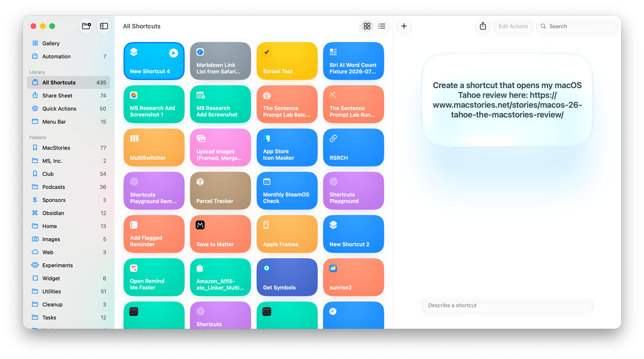644x359 pixels.
Task: Run New Shortcut 4 with play button
Action: click(173, 53)
